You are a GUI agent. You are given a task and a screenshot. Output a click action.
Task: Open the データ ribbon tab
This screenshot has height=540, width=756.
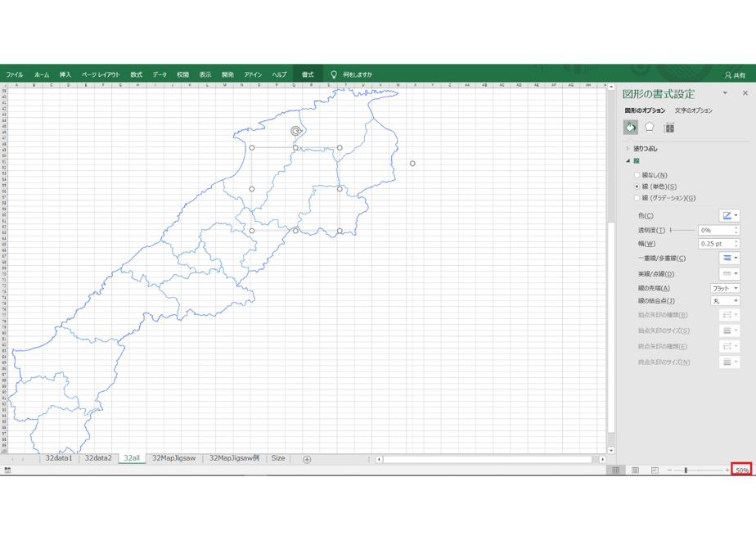[160, 74]
